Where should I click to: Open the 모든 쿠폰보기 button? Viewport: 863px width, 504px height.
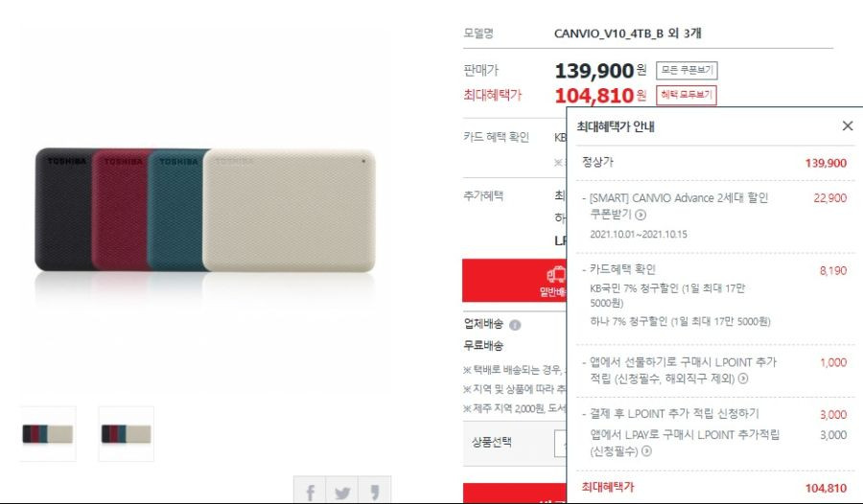click(687, 71)
